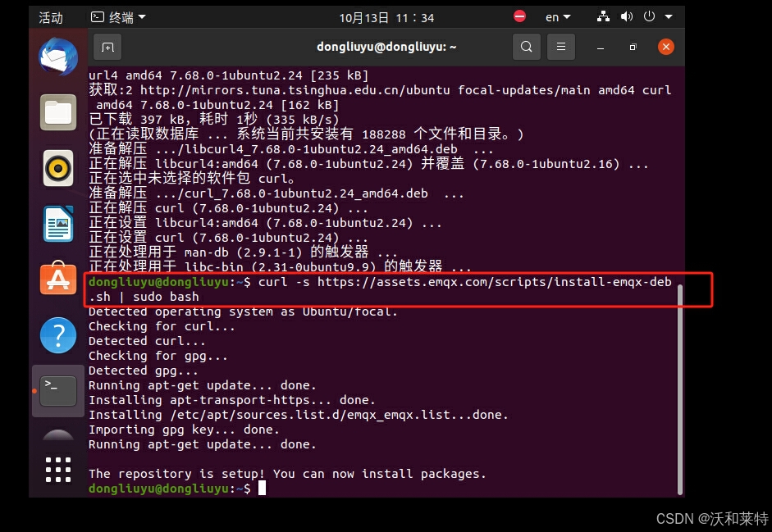Open the Help icon in dock
The height and width of the screenshot is (532, 772).
tap(58, 335)
